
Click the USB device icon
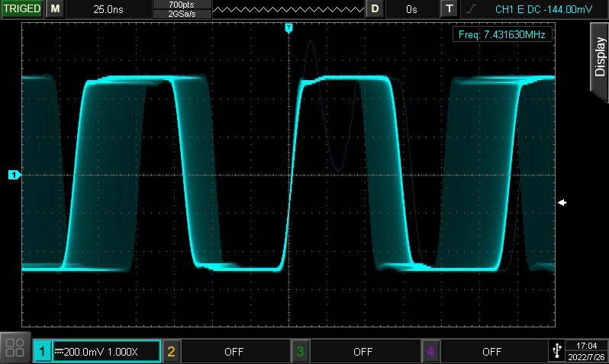(557, 351)
